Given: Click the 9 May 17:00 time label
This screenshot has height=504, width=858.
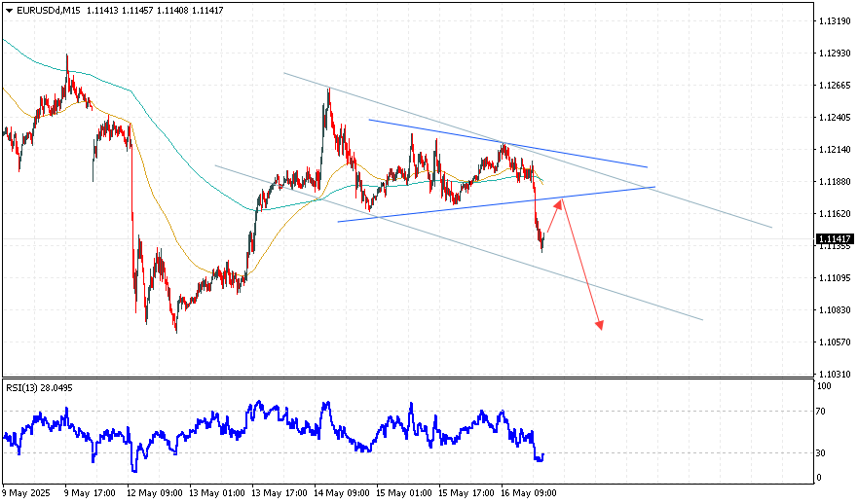Looking at the screenshot, I should coord(91,493).
